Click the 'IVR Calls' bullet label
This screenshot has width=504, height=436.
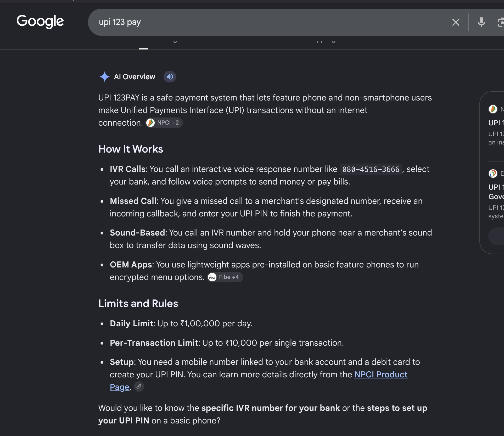[x=128, y=169]
